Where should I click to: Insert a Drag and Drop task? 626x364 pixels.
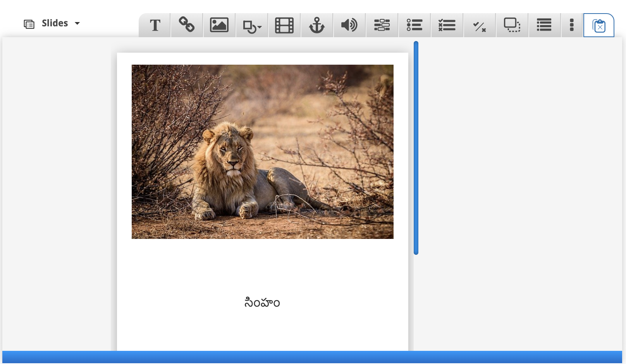(x=512, y=25)
